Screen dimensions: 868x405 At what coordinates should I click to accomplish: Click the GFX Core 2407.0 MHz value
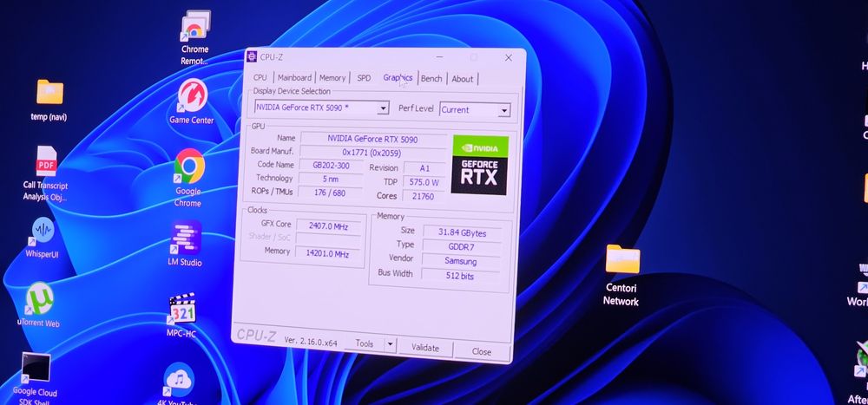click(x=328, y=225)
